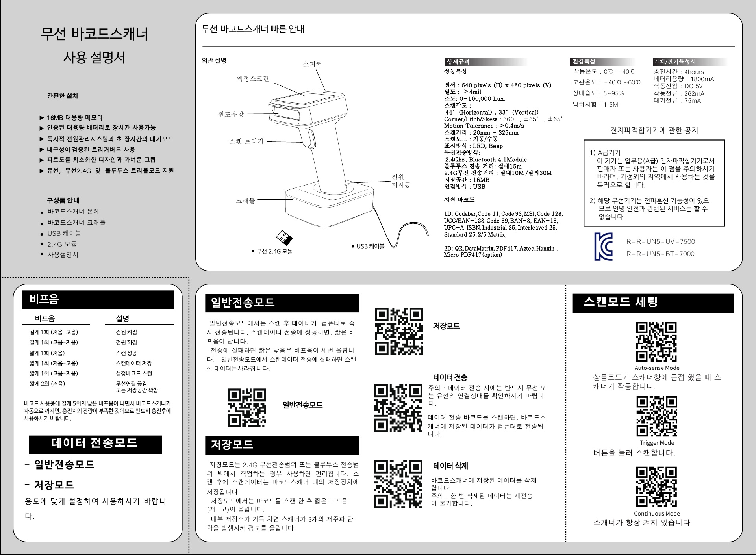Select the Auto-sense Mode QR code
This screenshot has height=555, width=756.
(x=656, y=342)
